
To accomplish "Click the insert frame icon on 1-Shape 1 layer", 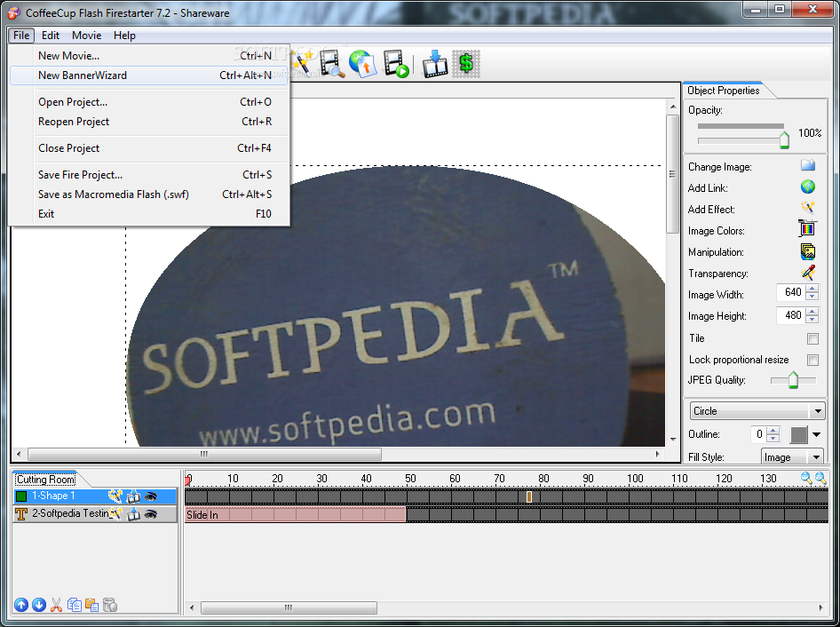I will click(x=133, y=496).
